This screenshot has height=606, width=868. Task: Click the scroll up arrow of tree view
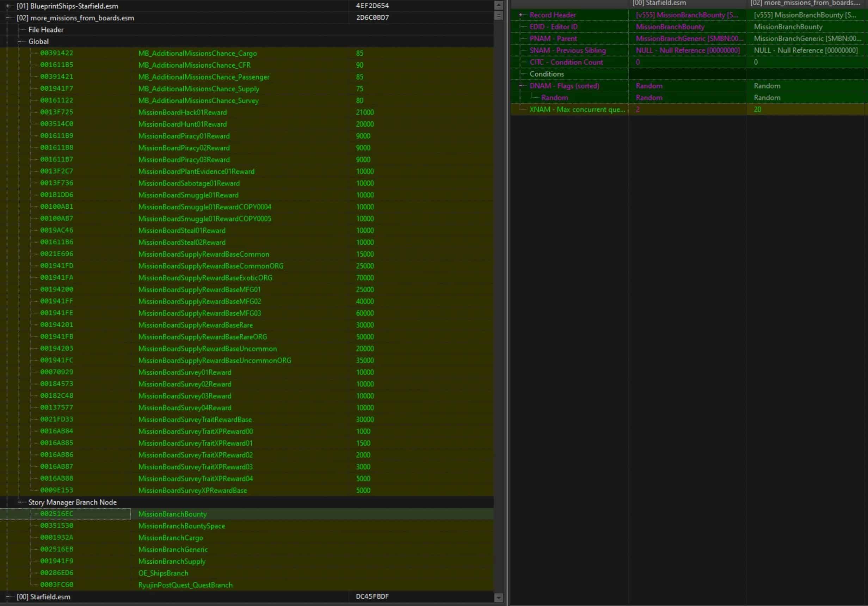pos(499,5)
